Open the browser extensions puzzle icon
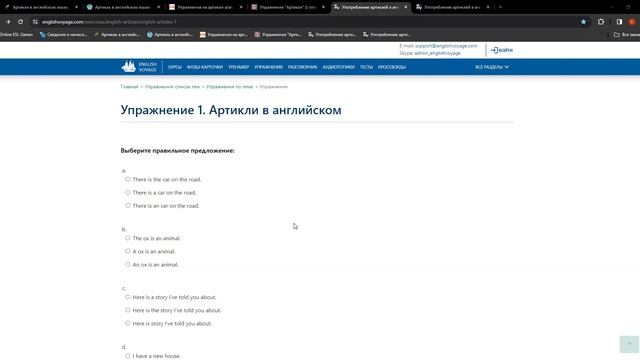Image resolution: width=640 pixels, height=360 pixels. pos(601,22)
